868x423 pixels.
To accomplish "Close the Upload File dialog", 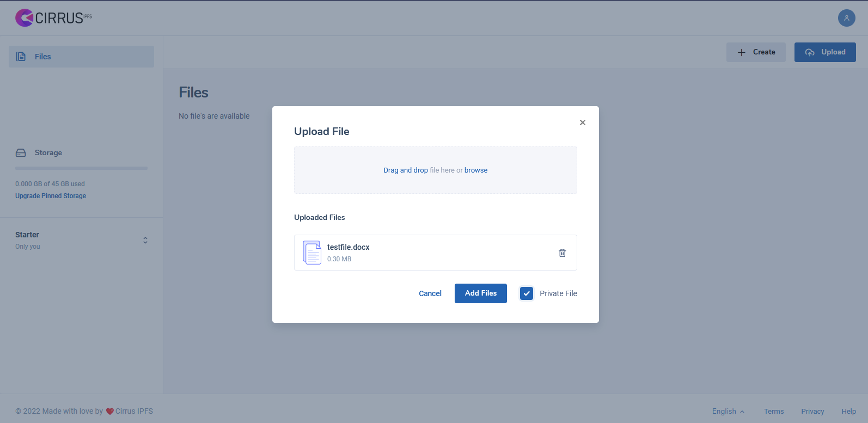I will click(583, 122).
